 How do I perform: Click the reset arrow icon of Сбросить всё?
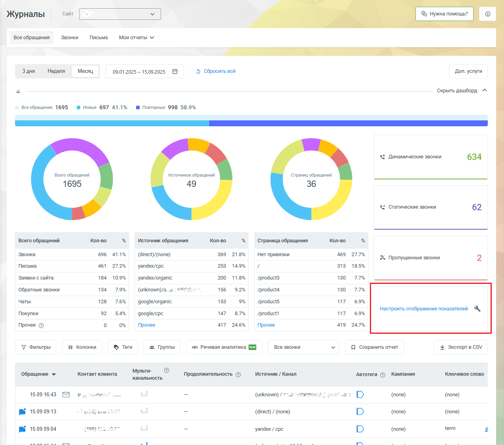[198, 72]
